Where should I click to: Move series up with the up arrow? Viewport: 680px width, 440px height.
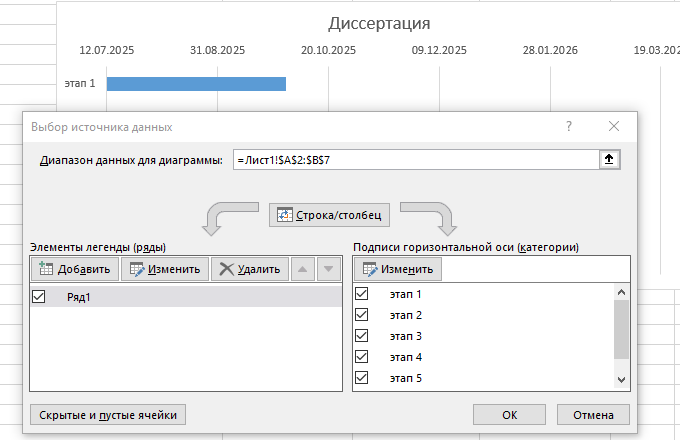click(x=303, y=269)
